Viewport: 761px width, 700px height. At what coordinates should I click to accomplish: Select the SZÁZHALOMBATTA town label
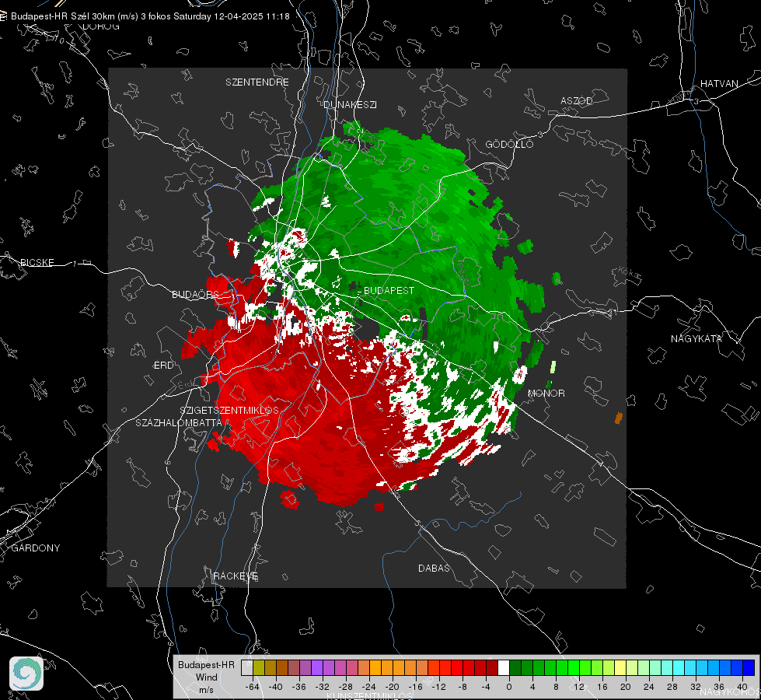point(179,422)
